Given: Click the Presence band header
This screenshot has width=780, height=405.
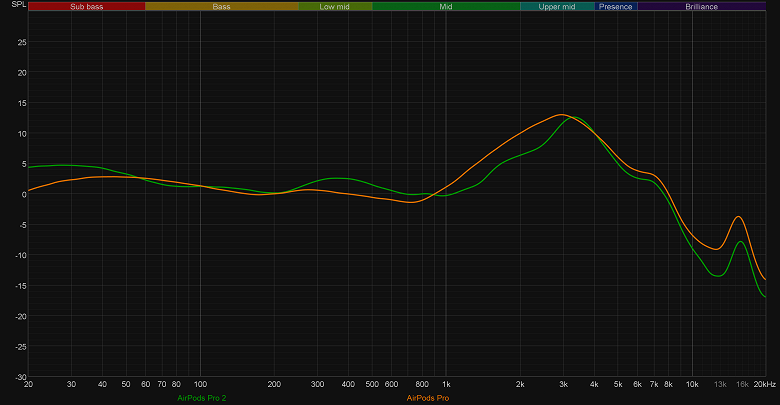Looking at the screenshot, I should point(616,6).
